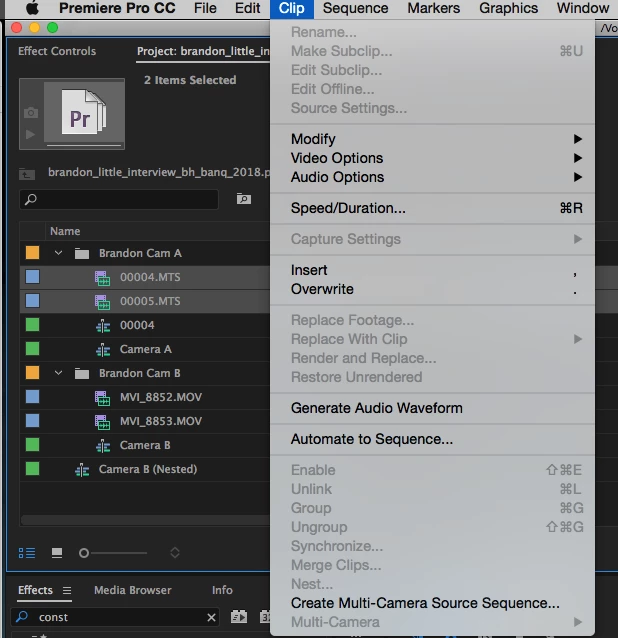Viewport: 618px width, 638px height.
Task: Click the project panel horizontal scrollbar
Action: [145, 520]
